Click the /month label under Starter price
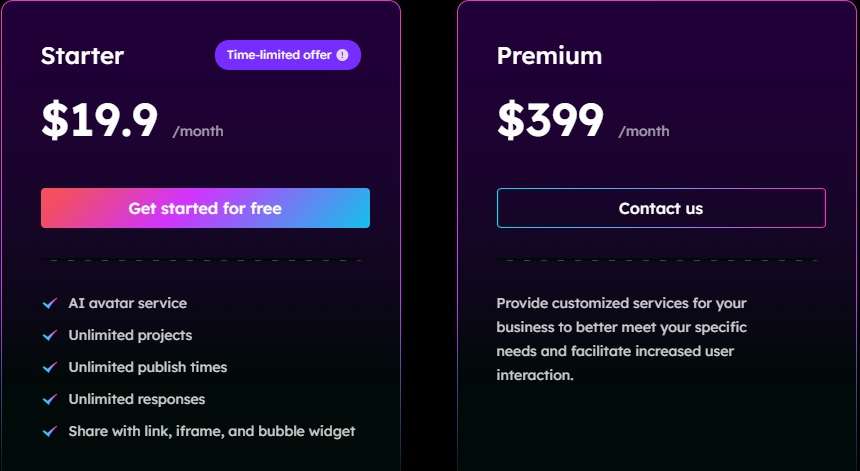This screenshot has height=471, width=860. (198, 131)
